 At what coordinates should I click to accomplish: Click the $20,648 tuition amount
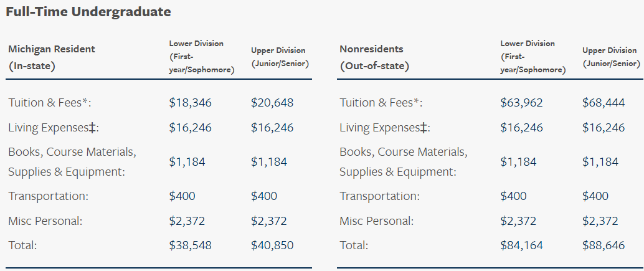pyautogui.click(x=272, y=103)
